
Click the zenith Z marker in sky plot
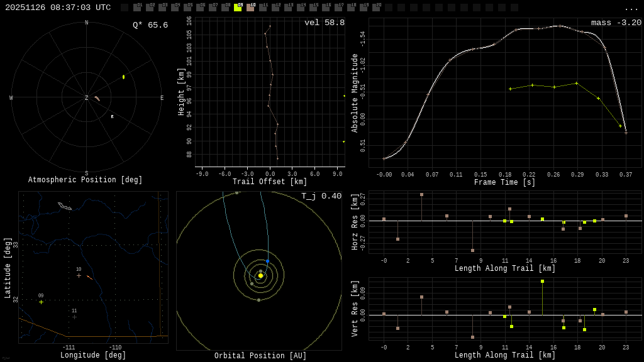coord(87,98)
